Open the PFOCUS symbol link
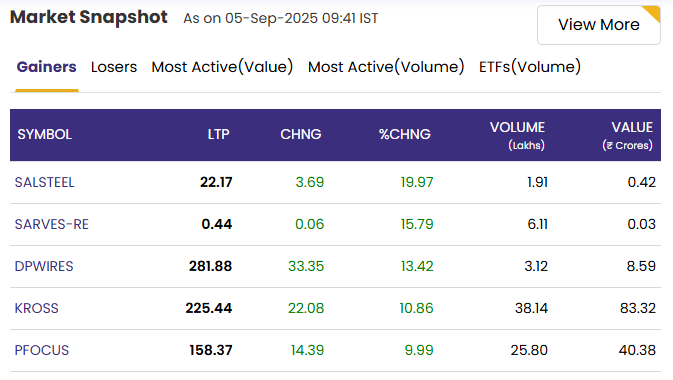 42,350
